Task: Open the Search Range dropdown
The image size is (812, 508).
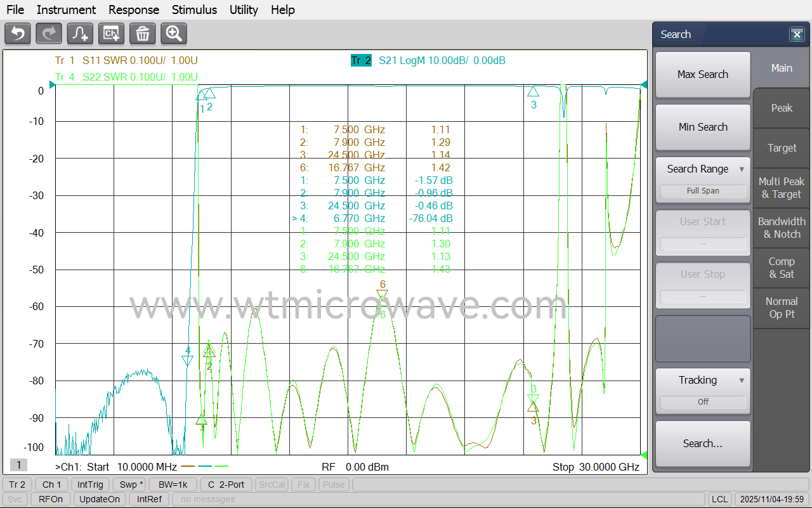Action: point(703,180)
